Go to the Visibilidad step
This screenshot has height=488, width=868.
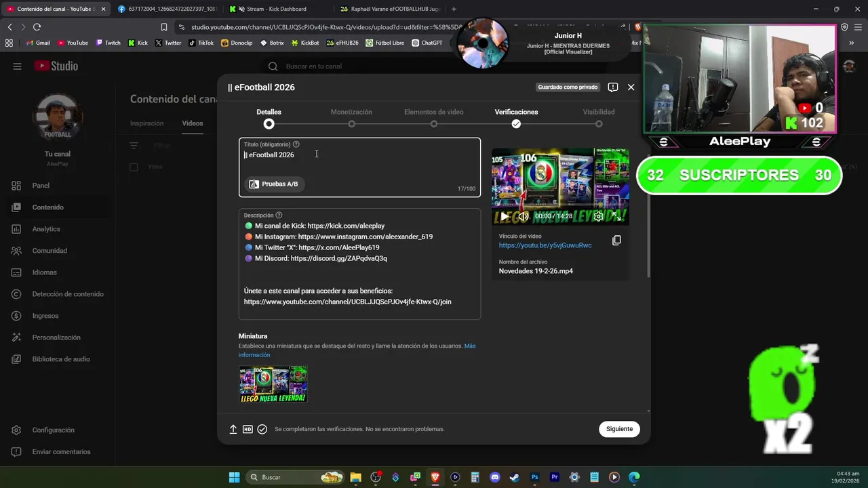click(x=599, y=118)
